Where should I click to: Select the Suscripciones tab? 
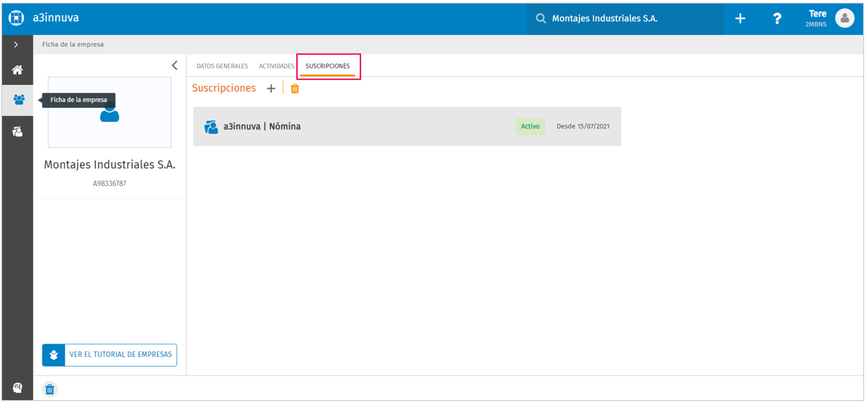coord(328,66)
